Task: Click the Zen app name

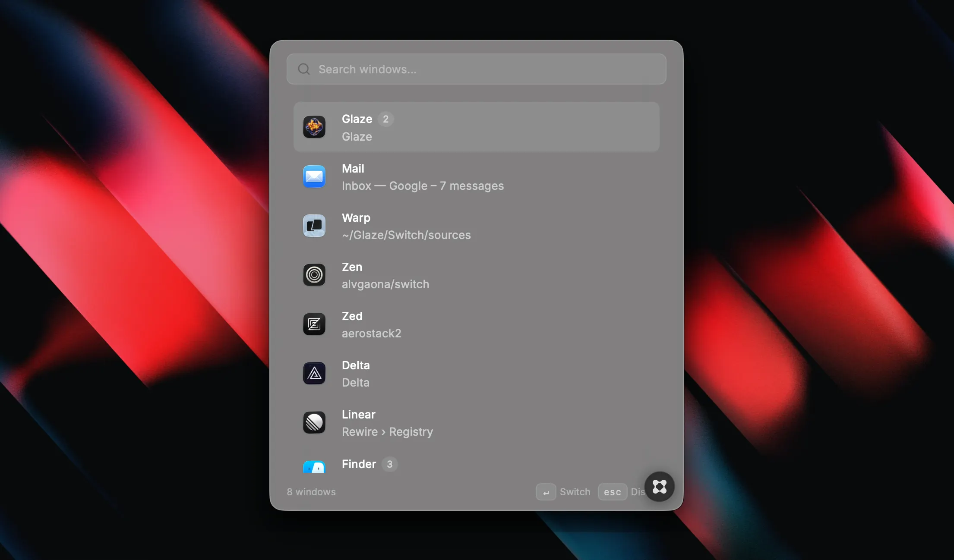Action: [352, 267]
